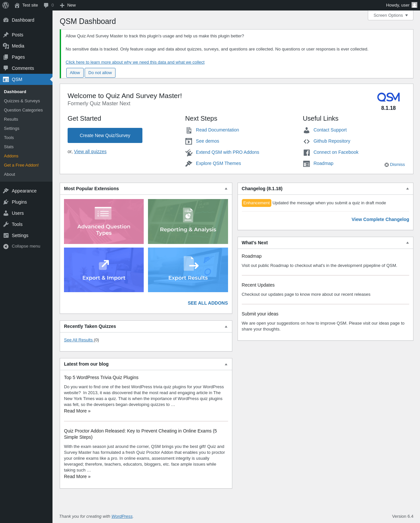Click the Comments icon in sidebar

pos(6,68)
